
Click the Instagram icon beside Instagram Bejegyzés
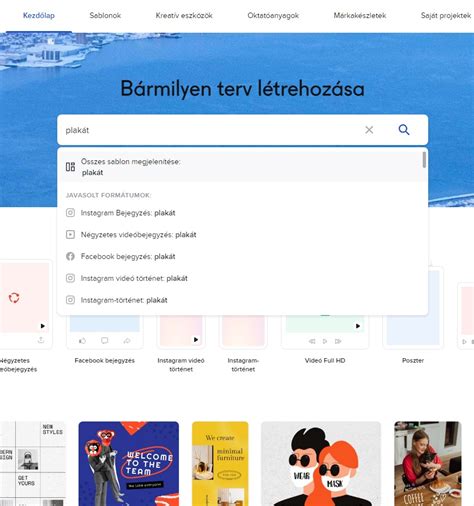tap(70, 213)
